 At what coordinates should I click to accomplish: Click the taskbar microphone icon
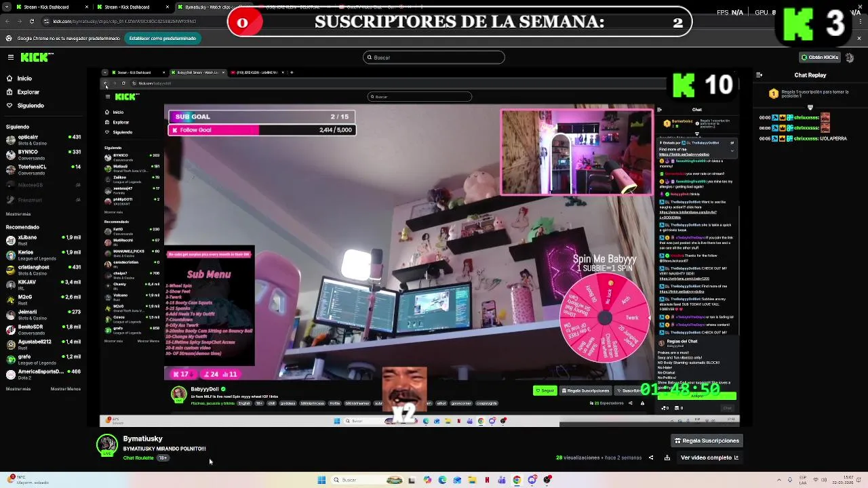pyautogui.click(x=790, y=480)
